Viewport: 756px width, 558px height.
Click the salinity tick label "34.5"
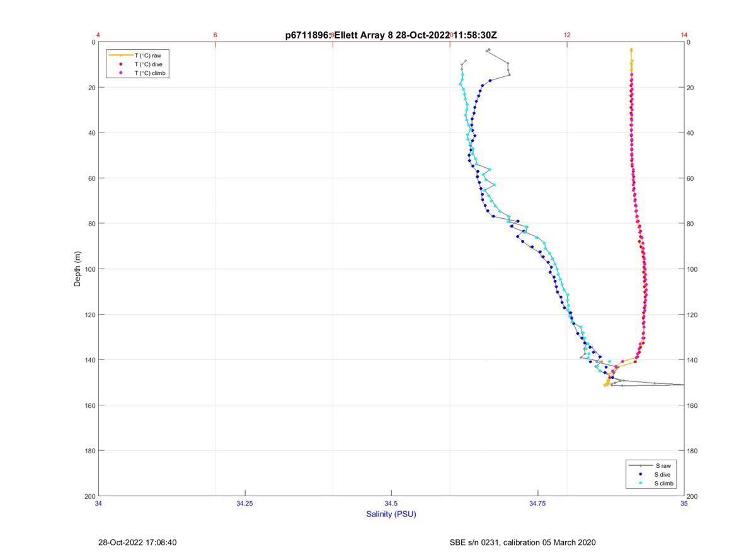pyautogui.click(x=391, y=503)
